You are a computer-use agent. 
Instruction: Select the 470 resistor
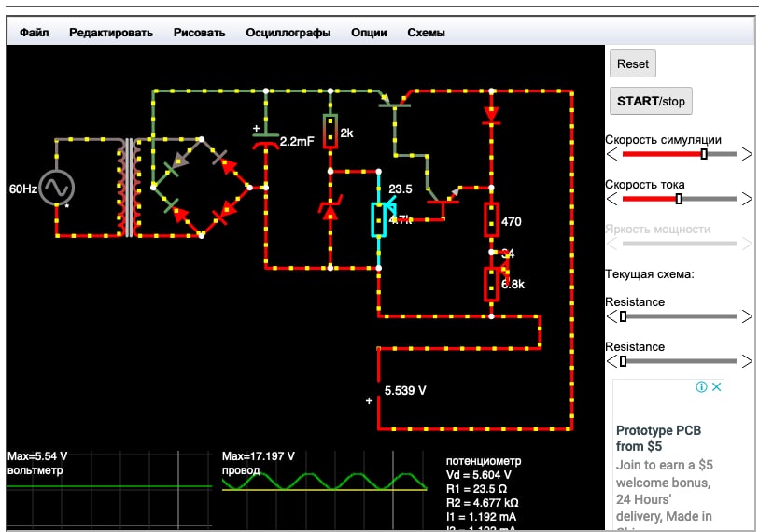tap(491, 220)
